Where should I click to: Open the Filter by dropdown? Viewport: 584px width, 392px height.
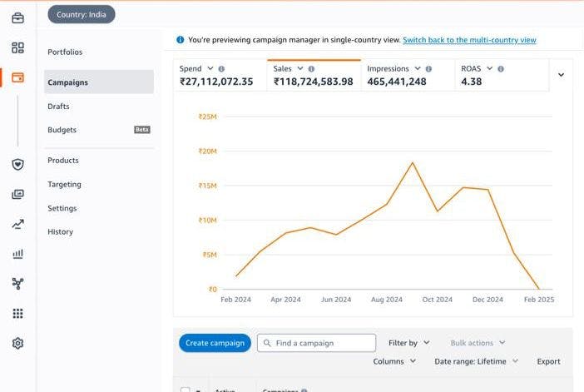pos(408,343)
